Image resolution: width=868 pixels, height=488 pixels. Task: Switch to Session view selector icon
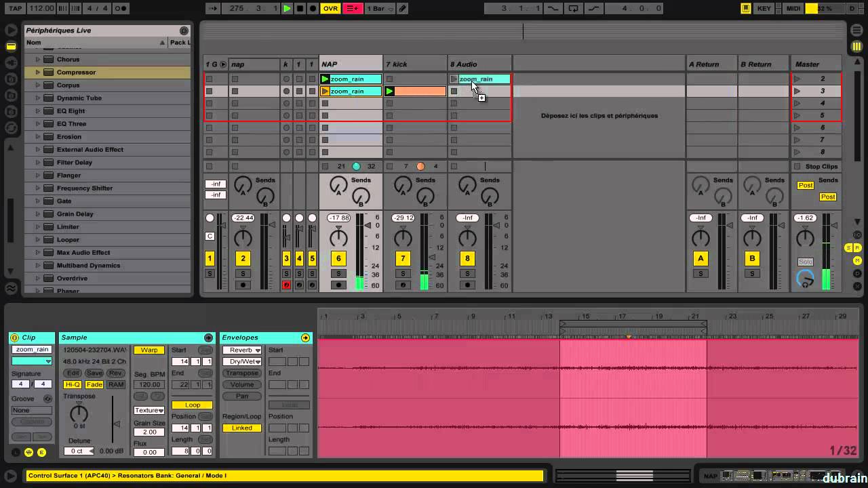coord(856,46)
